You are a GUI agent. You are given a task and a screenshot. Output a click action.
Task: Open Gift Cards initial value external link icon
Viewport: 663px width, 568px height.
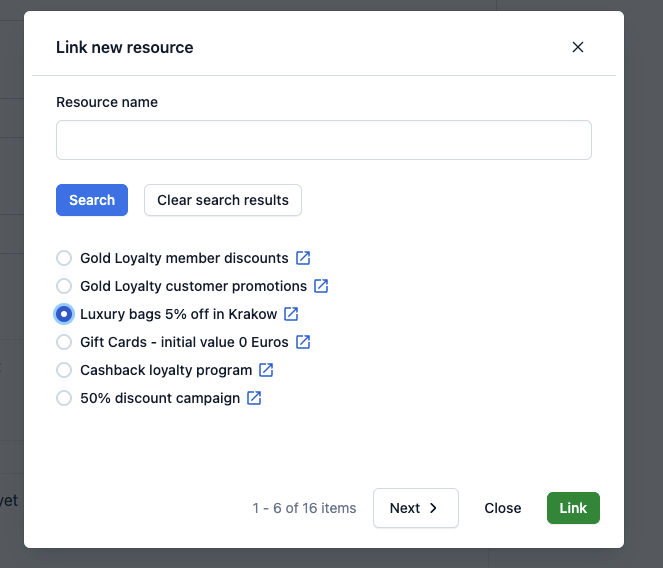(x=303, y=341)
